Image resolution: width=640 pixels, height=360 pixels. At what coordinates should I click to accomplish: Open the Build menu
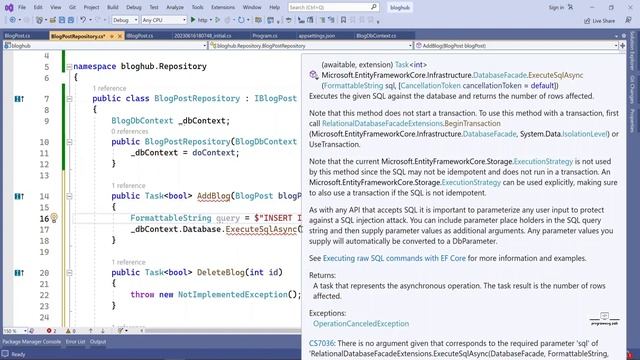coord(113,7)
